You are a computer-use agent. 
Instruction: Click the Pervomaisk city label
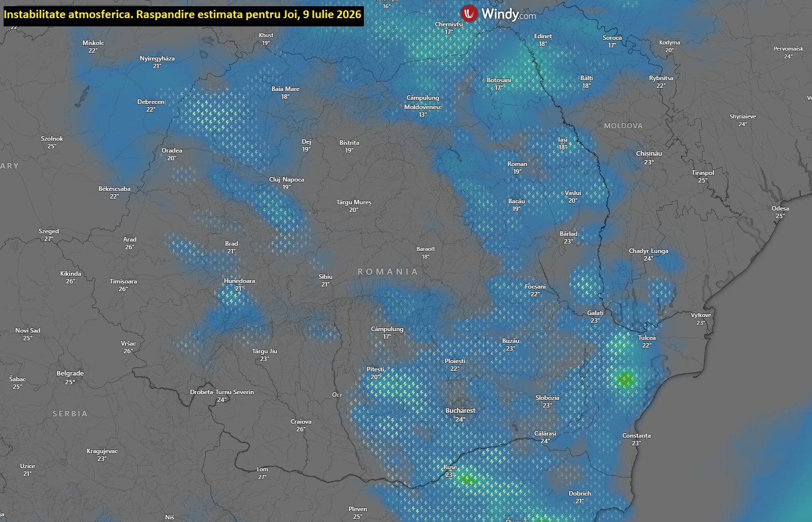(788, 49)
